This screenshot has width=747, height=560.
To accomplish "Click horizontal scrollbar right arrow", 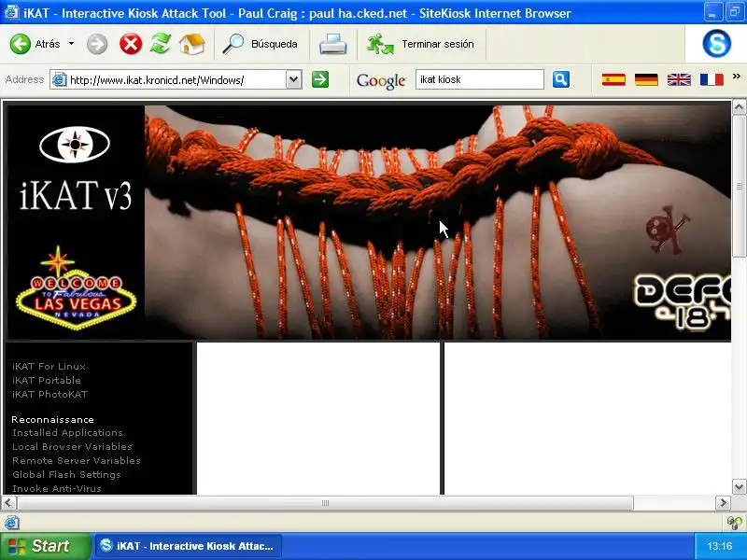I will tap(723, 503).
